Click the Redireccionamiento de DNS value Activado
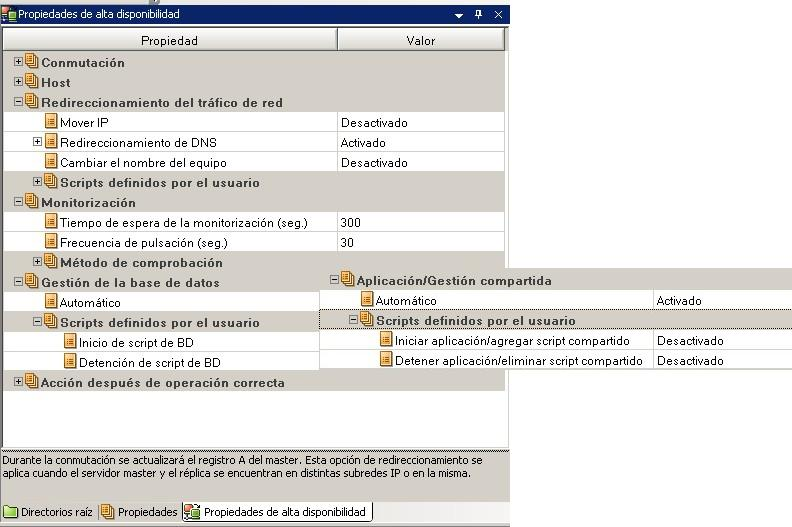Viewport: 792px width, 527px height. (x=363, y=143)
